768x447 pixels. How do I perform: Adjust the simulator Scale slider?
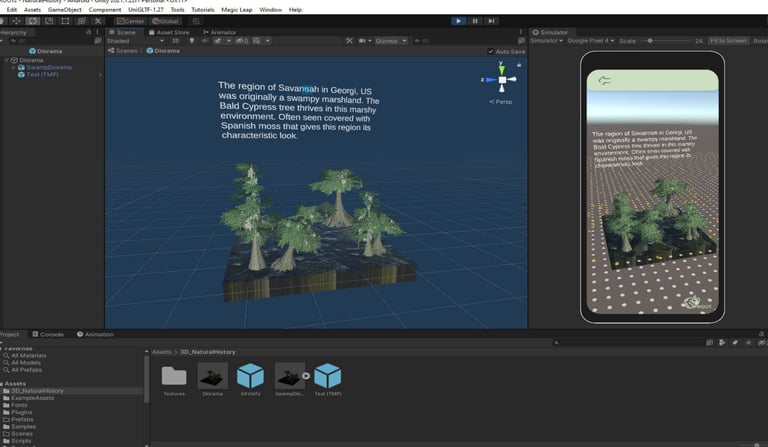[652, 41]
